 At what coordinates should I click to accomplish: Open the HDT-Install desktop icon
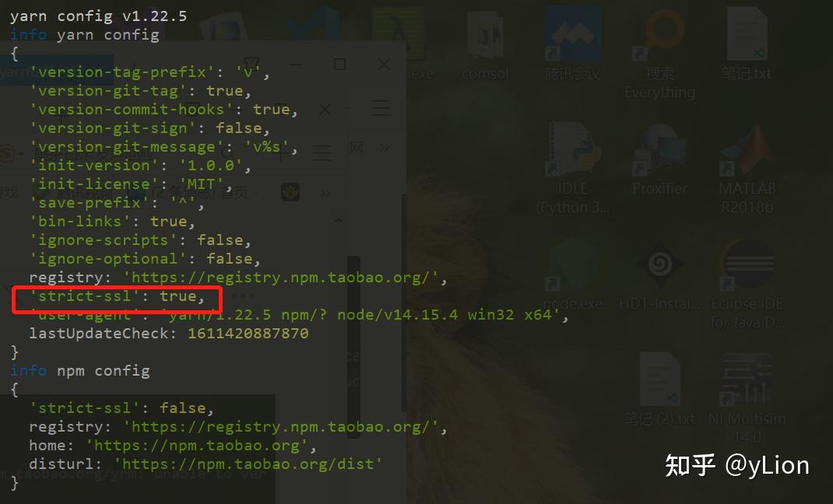(x=660, y=276)
